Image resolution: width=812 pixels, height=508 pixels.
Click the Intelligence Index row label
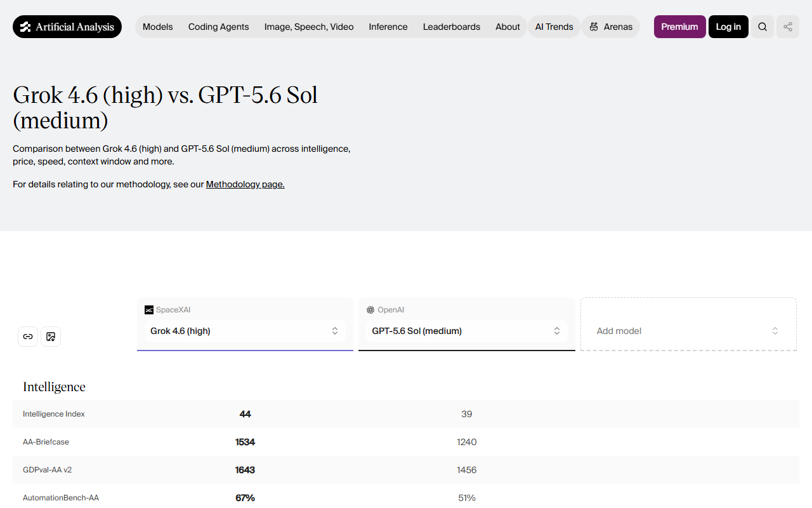[x=54, y=414]
